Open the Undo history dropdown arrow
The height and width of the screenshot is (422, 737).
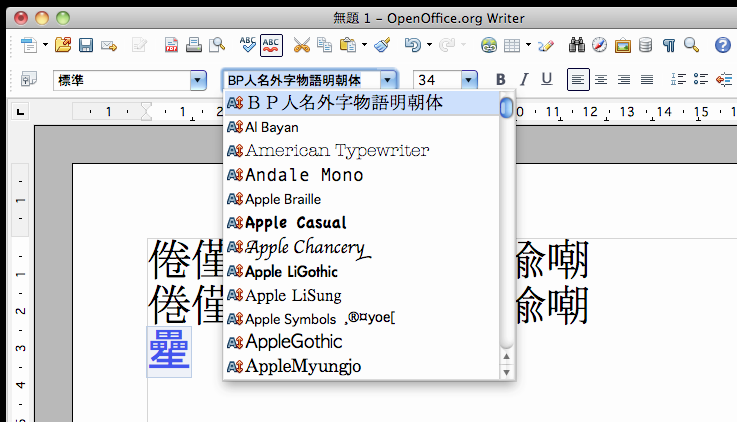[x=429, y=45]
